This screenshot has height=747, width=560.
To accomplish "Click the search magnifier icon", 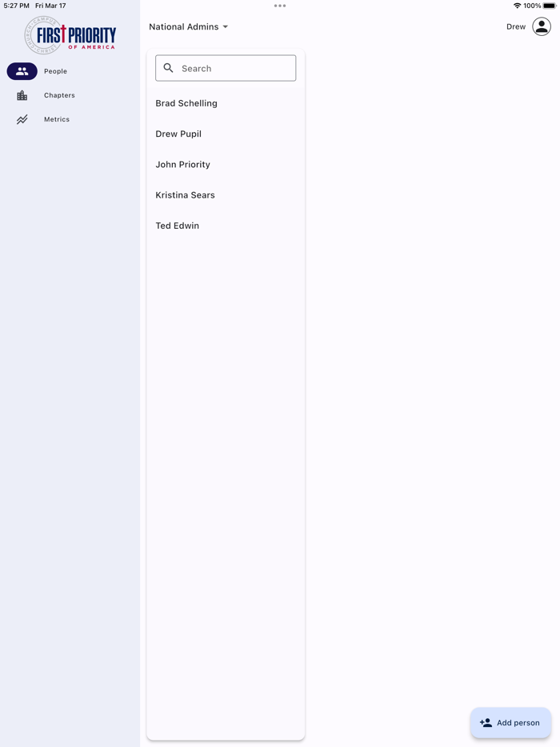I will [168, 68].
